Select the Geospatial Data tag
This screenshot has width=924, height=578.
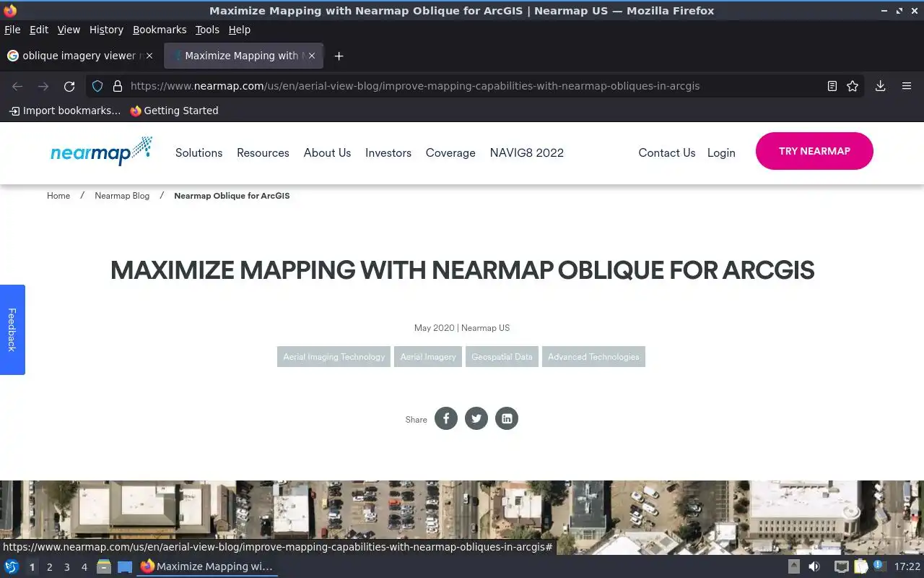click(x=502, y=357)
